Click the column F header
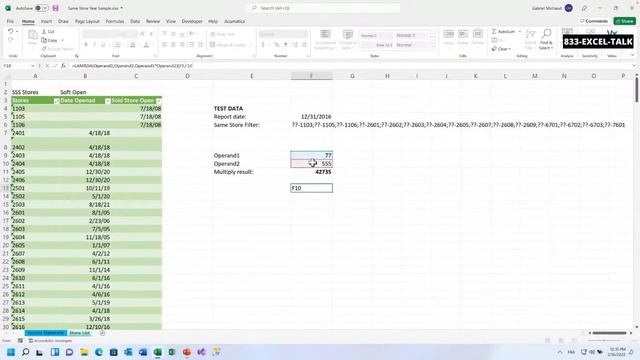 (x=311, y=76)
